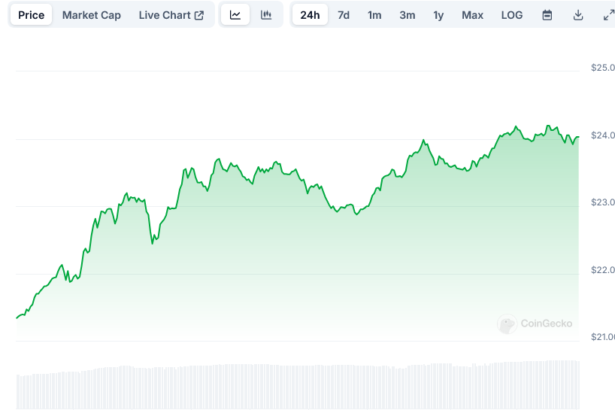
Task: Click the $22.0 price axis label
Action: pyautogui.click(x=601, y=270)
